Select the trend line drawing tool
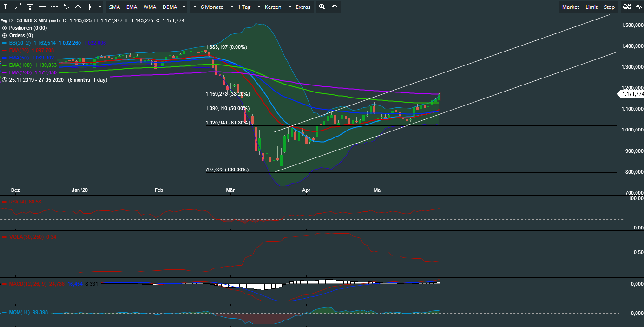This screenshot has height=327, width=644. (x=18, y=7)
